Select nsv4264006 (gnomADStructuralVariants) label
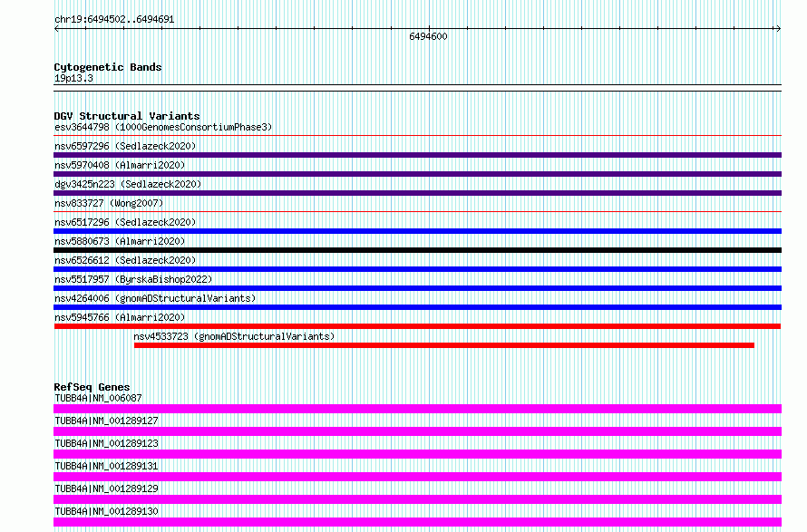 (155, 298)
